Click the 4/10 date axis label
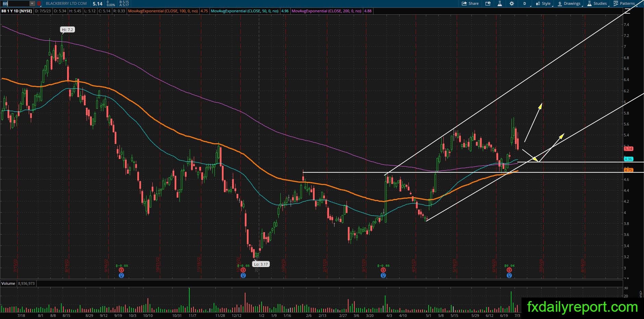The width and height of the screenshot is (644, 319). [x=403, y=316]
